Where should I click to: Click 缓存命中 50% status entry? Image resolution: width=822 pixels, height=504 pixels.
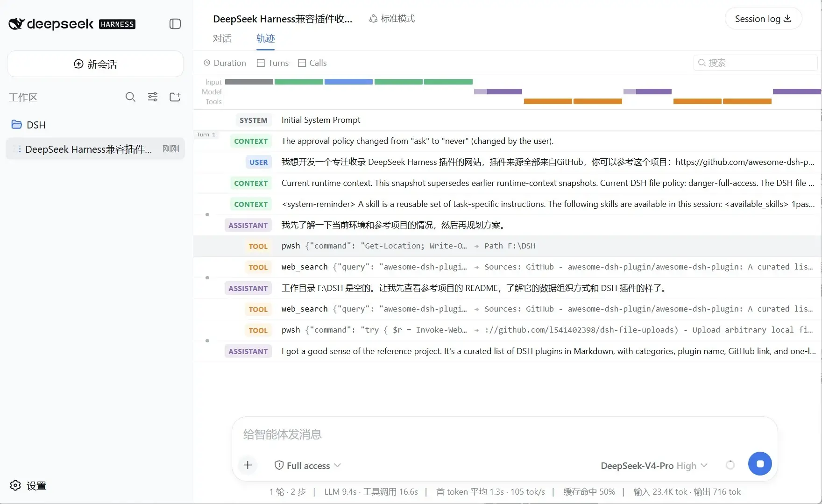click(589, 492)
